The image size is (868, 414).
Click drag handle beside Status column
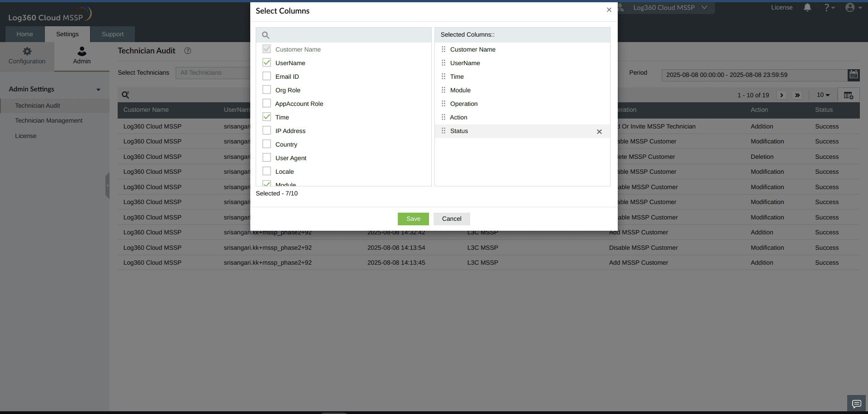(x=444, y=131)
